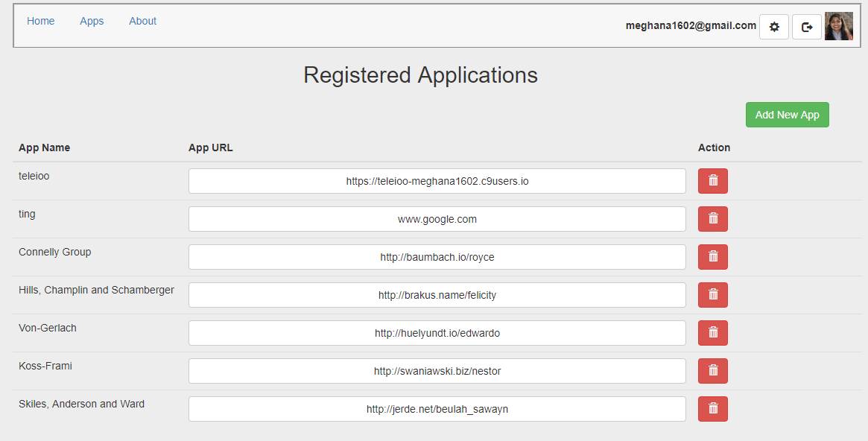Click the www.google.com URL field
The width and height of the screenshot is (868, 441).
pyautogui.click(x=437, y=219)
